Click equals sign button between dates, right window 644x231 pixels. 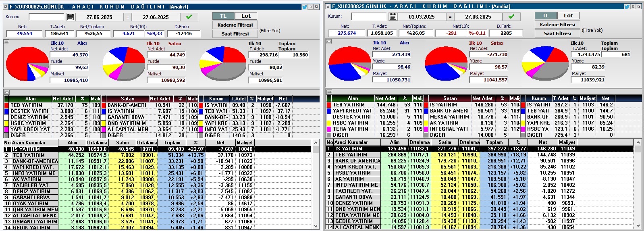pos(450,17)
